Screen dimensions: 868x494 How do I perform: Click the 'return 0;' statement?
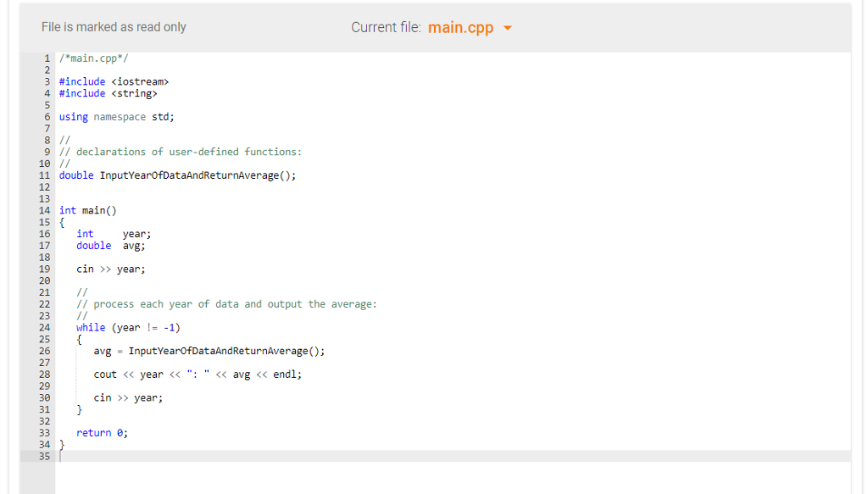pos(103,433)
